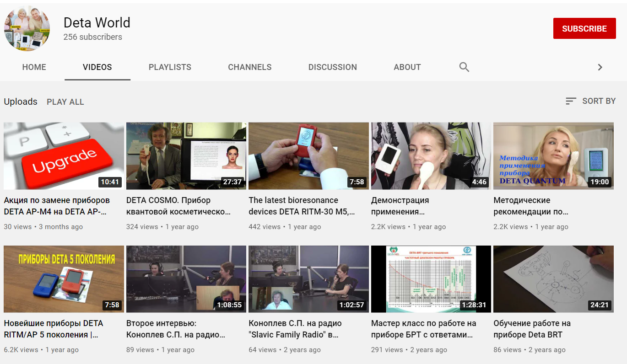
Task: Open the 1:02:57 radio video thumbnail
Action: click(x=308, y=279)
